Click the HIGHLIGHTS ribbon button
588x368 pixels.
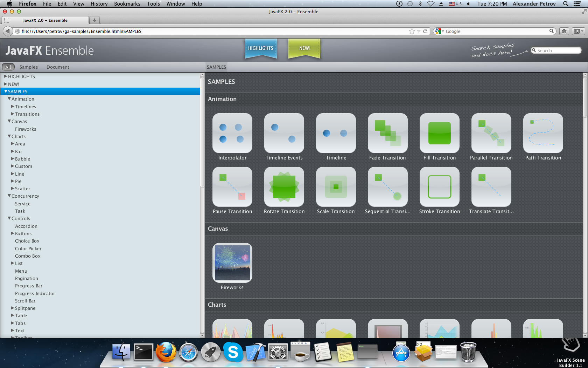click(261, 48)
